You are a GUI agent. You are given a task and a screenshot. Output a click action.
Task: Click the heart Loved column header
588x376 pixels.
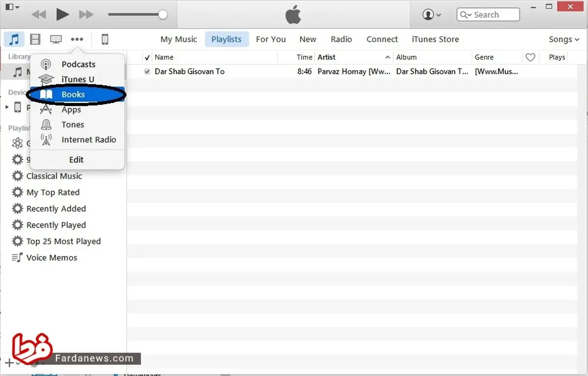click(x=530, y=57)
